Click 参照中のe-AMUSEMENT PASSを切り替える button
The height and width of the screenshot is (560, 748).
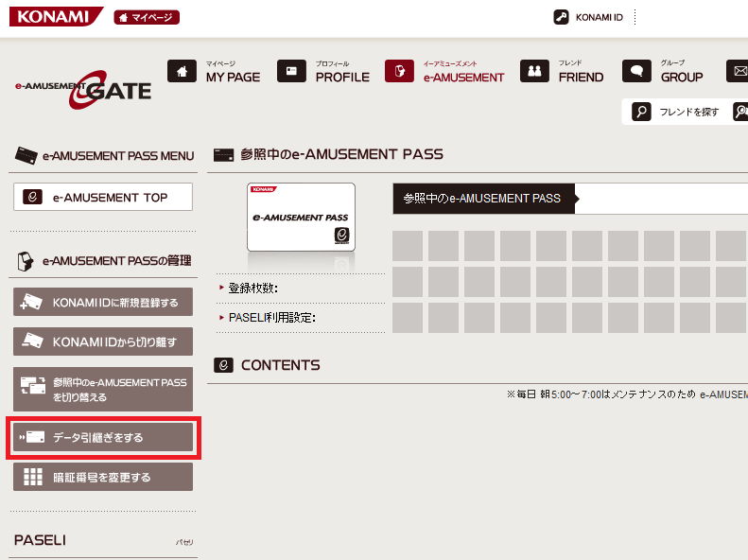(x=103, y=389)
